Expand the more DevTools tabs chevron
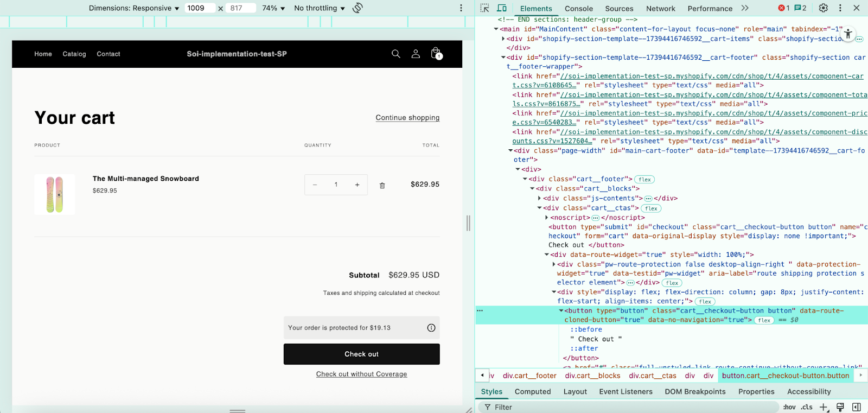The width and height of the screenshot is (868, 413). pos(745,8)
